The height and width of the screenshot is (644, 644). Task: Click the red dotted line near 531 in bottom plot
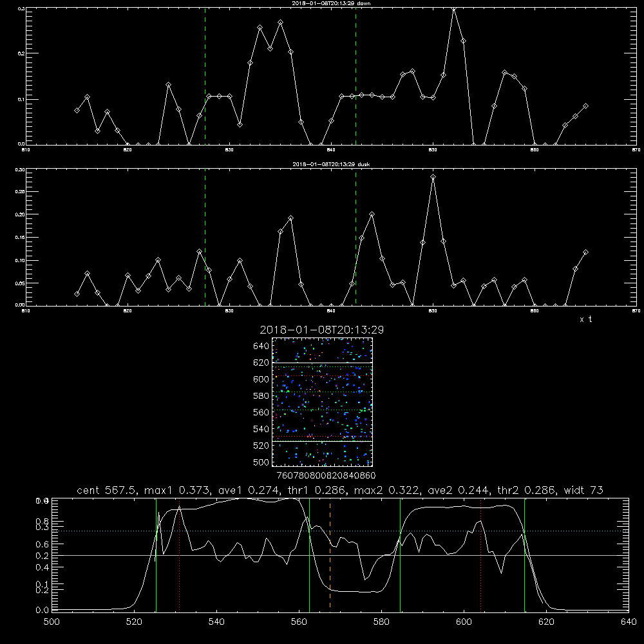[x=180, y=554]
